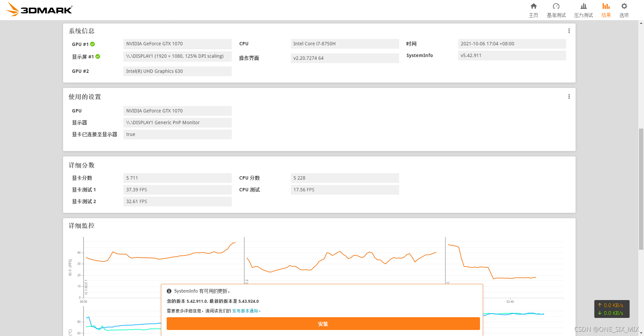This screenshot has width=644, height=336.
Task: Click the display resolution value \\.\DISPLAY1 (1920 × 1080...)
Action: coord(177,56)
